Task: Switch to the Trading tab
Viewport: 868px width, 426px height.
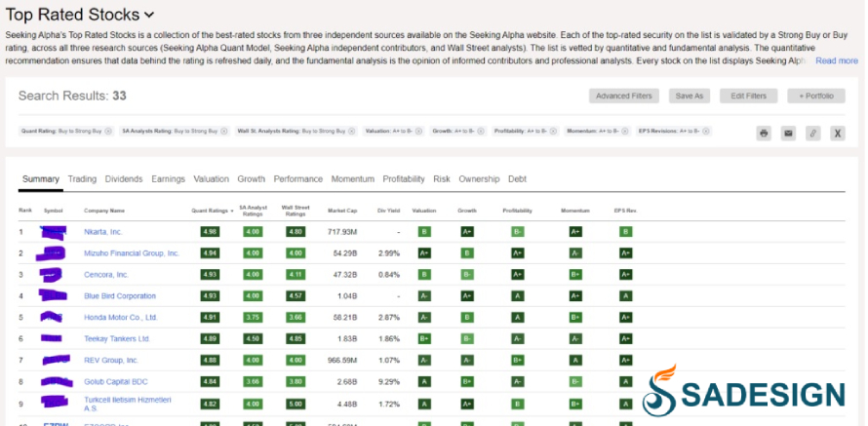Action: pyautogui.click(x=82, y=179)
